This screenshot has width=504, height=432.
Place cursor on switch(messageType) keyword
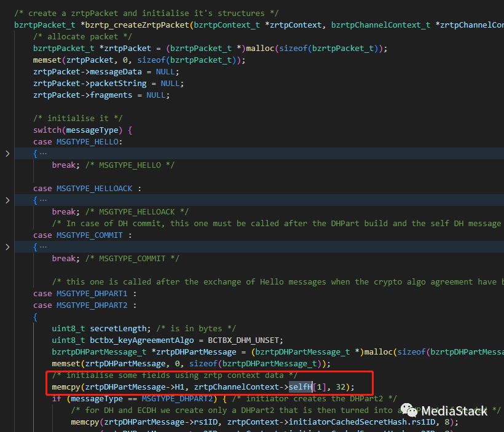pyautogui.click(x=47, y=130)
